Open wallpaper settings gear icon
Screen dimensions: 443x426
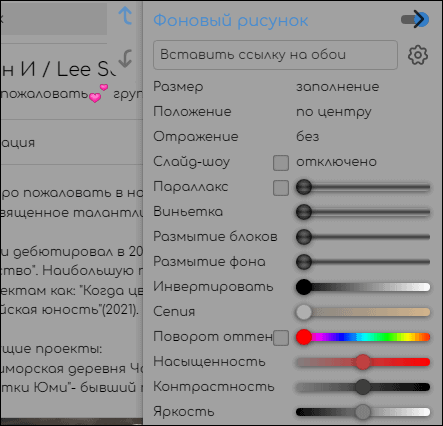pyautogui.click(x=418, y=55)
